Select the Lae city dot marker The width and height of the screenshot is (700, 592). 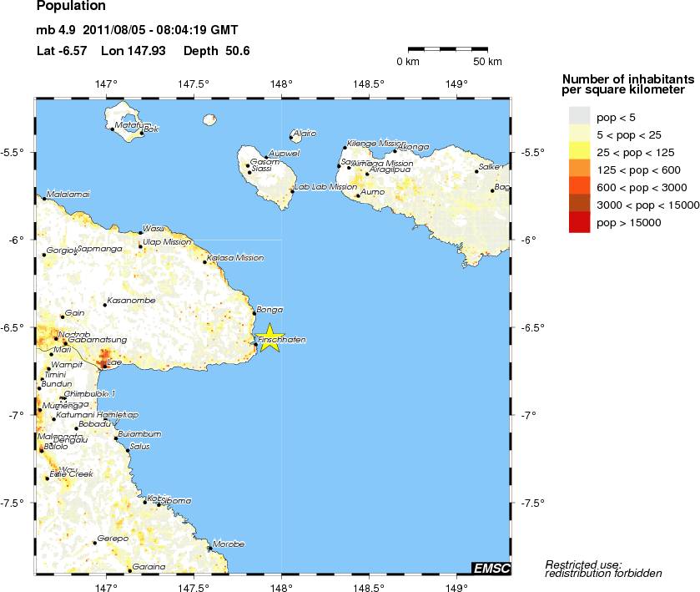tap(103, 363)
